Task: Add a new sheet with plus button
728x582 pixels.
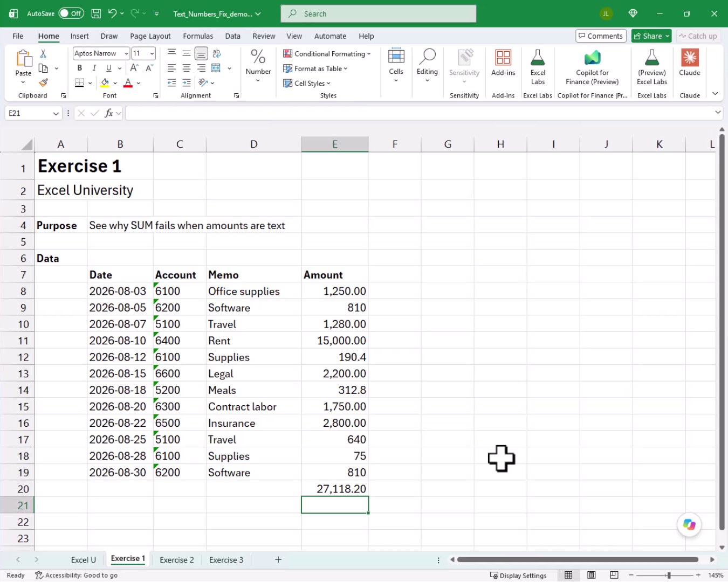Action: [278, 560]
